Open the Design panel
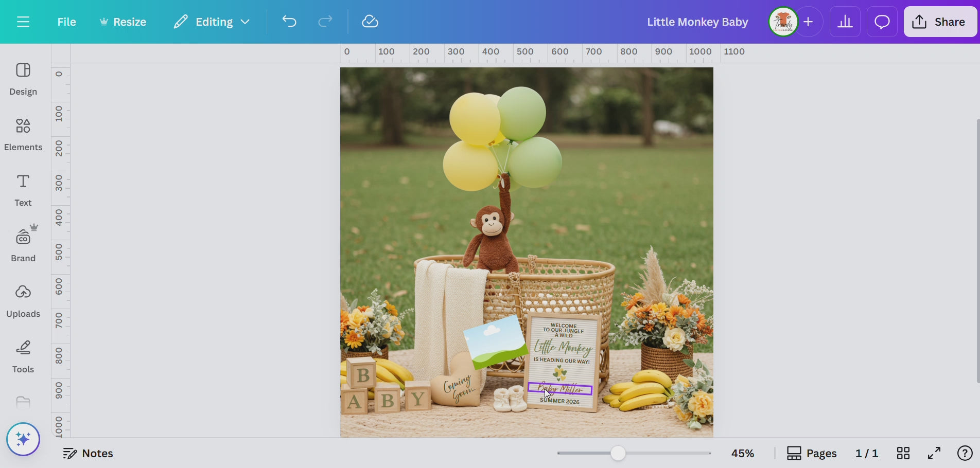This screenshot has width=980, height=468. [x=23, y=79]
